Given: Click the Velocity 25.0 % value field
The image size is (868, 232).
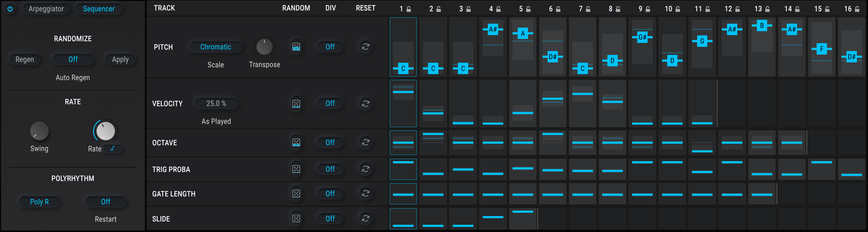Looking at the screenshot, I should [x=216, y=103].
